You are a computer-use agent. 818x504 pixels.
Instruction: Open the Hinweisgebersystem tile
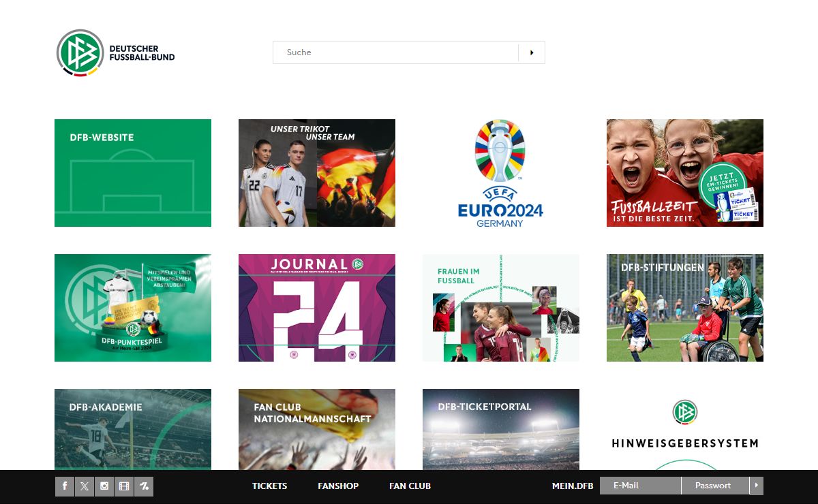click(x=685, y=429)
